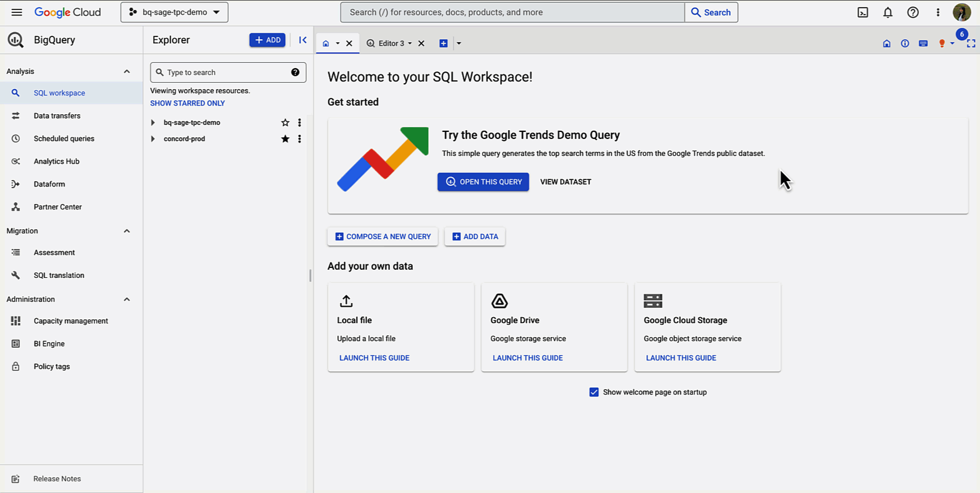
Task: Star the bq-sage-tpc-demo project
Action: [285, 123]
